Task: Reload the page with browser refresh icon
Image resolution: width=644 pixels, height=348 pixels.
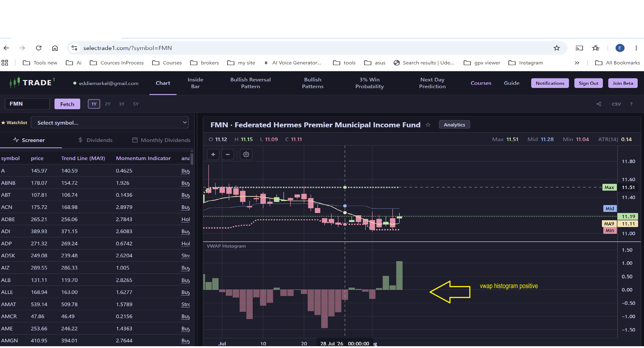Action: (38, 48)
